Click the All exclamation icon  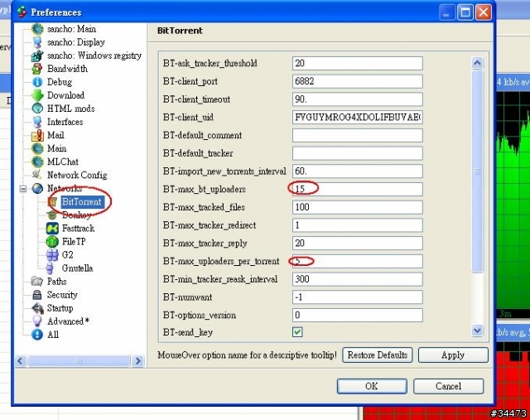point(37,335)
